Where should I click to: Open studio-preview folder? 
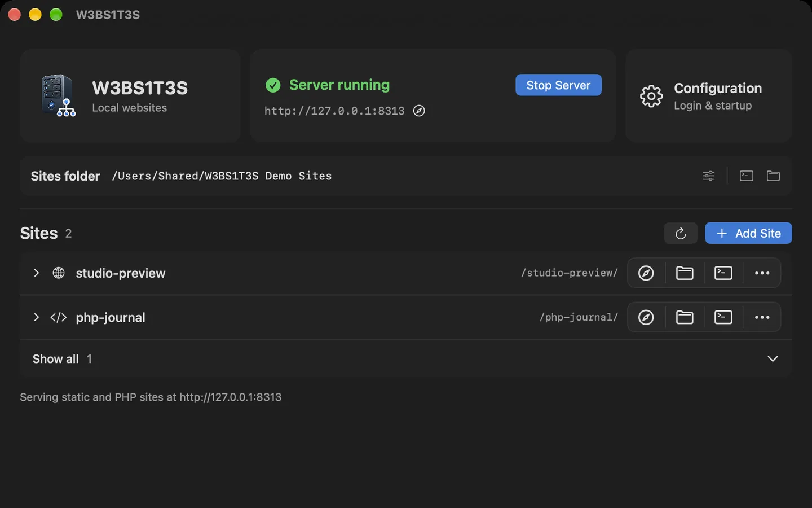click(x=685, y=273)
